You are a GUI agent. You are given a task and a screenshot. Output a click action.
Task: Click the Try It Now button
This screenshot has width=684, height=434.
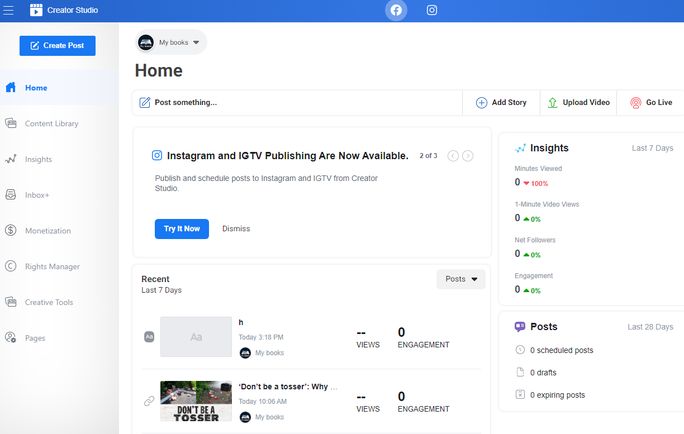click(182, 229)
